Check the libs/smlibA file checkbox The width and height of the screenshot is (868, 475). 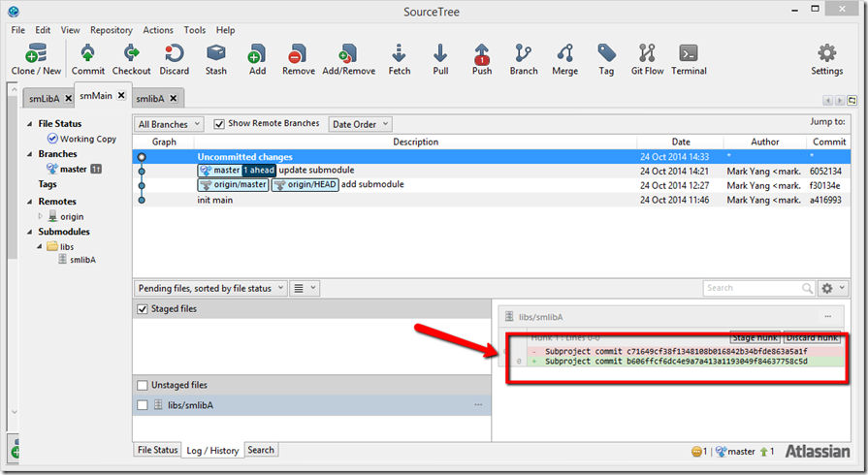pyautogui.click(x=143, y=404)
